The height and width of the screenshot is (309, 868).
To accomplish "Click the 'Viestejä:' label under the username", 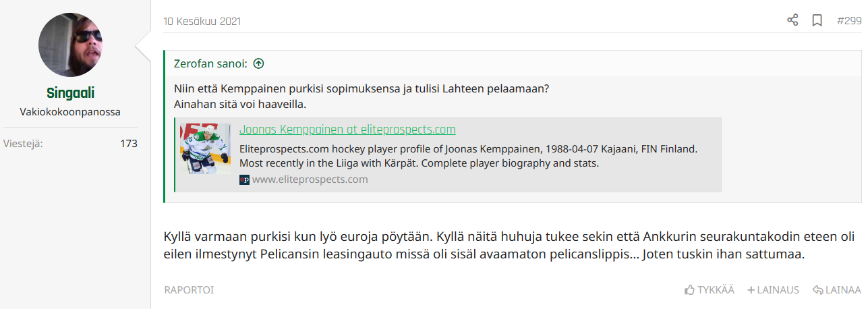I will pyautogui.click(x=24, y=143).
